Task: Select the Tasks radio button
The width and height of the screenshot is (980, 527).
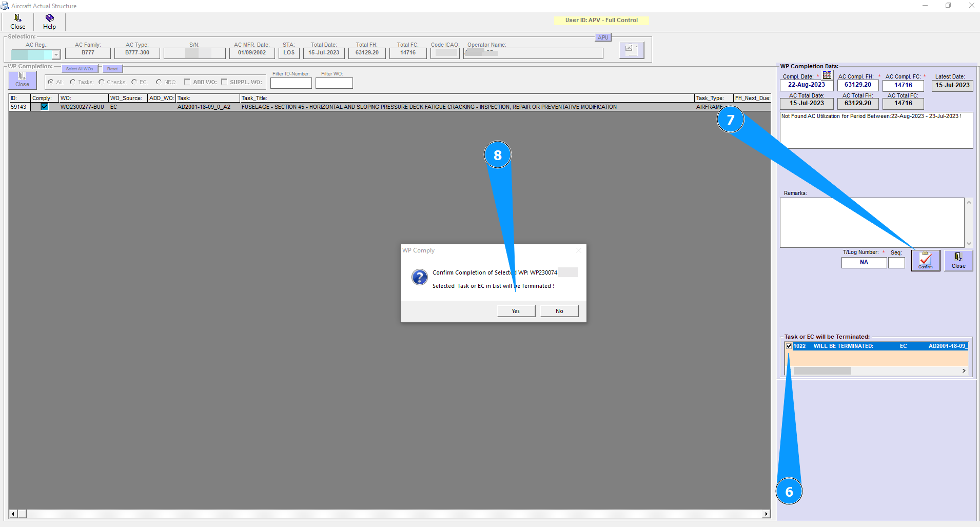Action: (72, 82)
